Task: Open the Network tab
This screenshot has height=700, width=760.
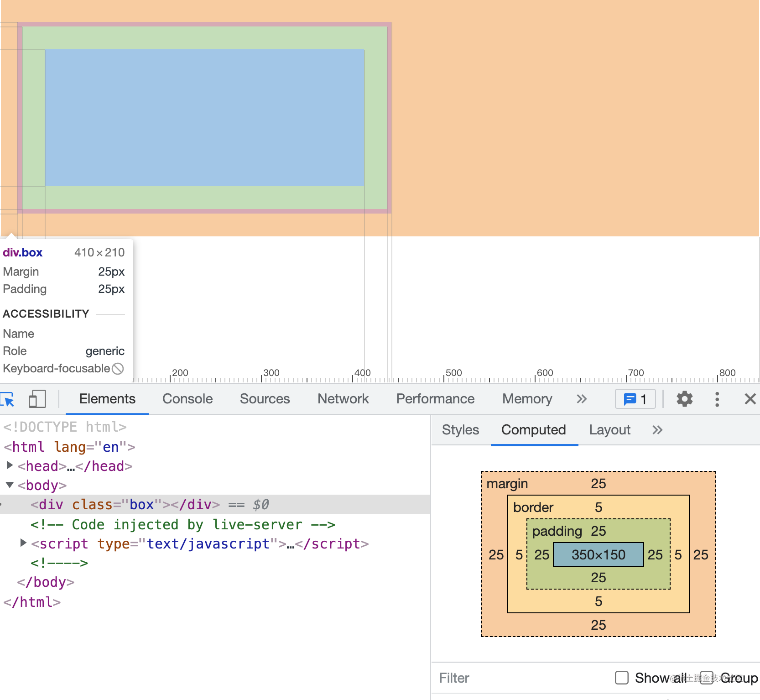Action: 343,399
